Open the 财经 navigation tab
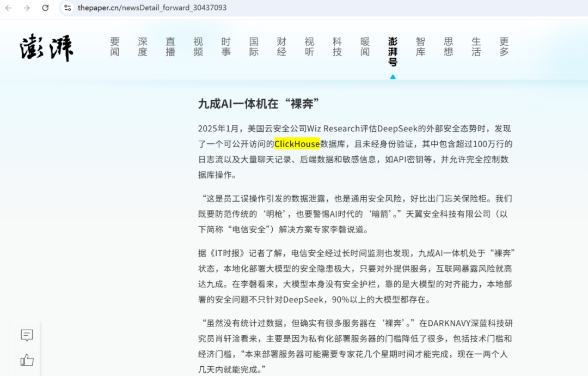This screenshot has width=588, height=376. (281, 47)
